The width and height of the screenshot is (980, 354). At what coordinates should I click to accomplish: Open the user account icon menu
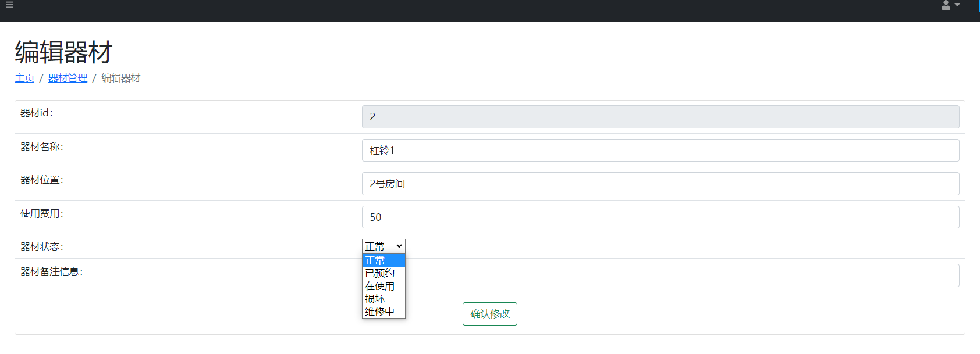coord(950,5)
